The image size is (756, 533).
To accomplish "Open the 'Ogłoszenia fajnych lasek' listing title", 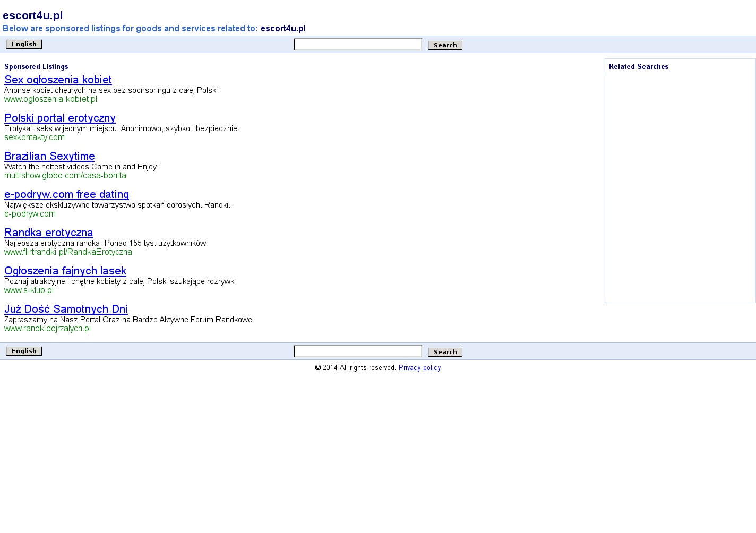I will [x=65, y=271].
